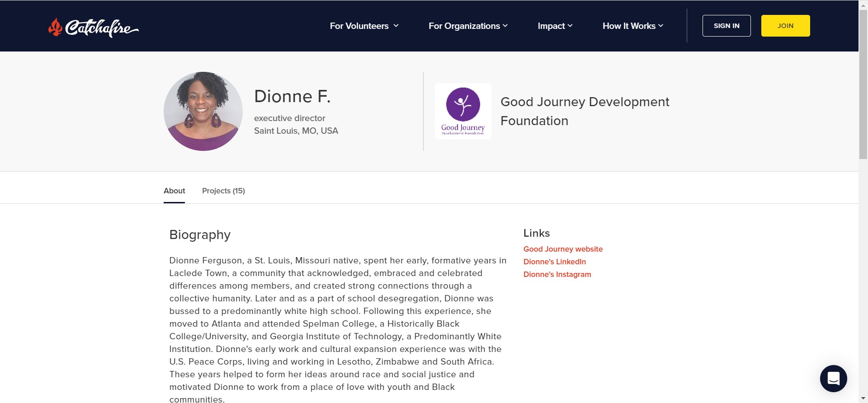Open the chat widget bubble
Image resolution: width=868 pixels, height=403 pixels.
point(833,378)
